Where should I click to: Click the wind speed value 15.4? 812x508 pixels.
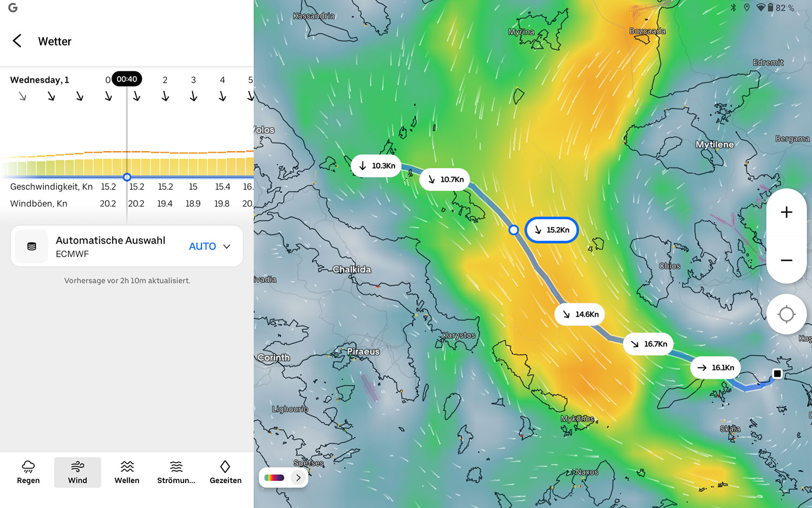point(222,187)
